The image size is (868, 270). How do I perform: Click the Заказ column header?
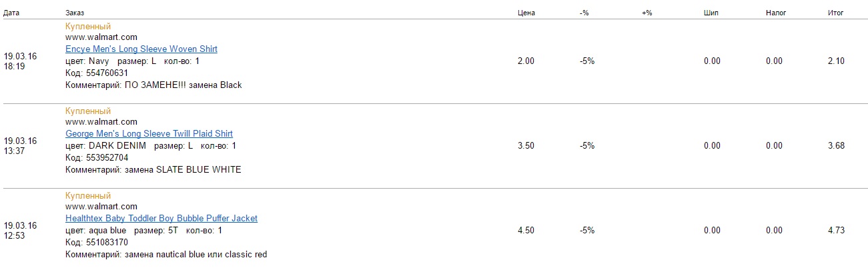(x=75, y=13)
